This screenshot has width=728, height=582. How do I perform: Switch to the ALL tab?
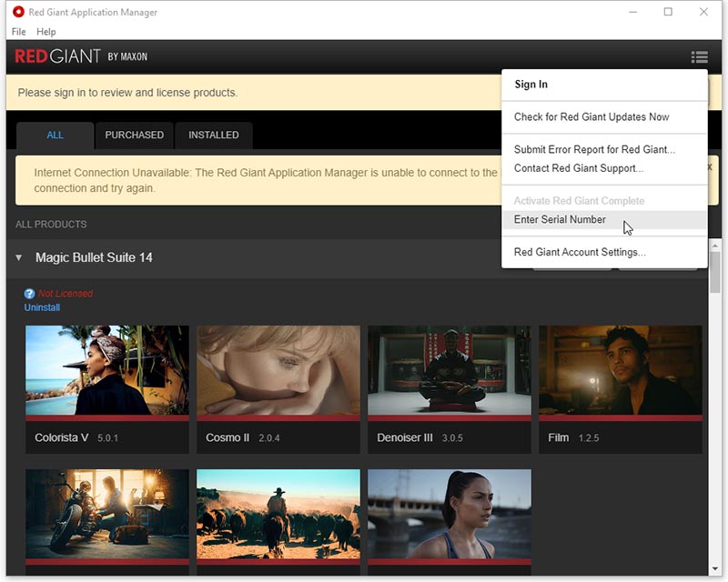tap(55, 135)
